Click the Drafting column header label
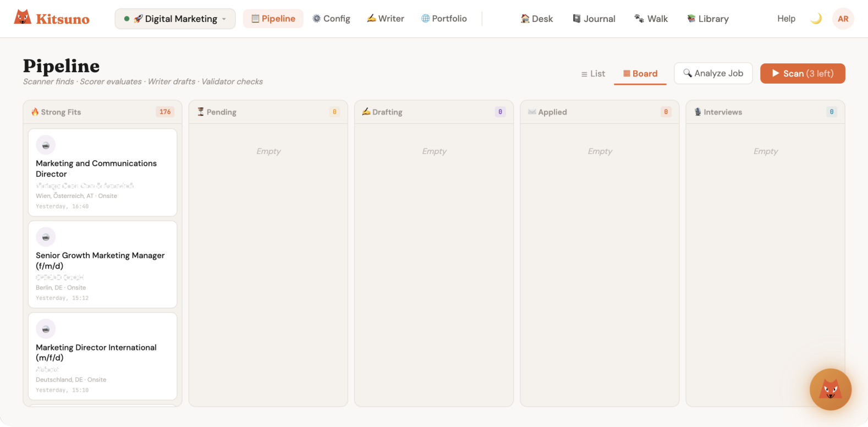 pyautogui.click(x=387, y=112)
